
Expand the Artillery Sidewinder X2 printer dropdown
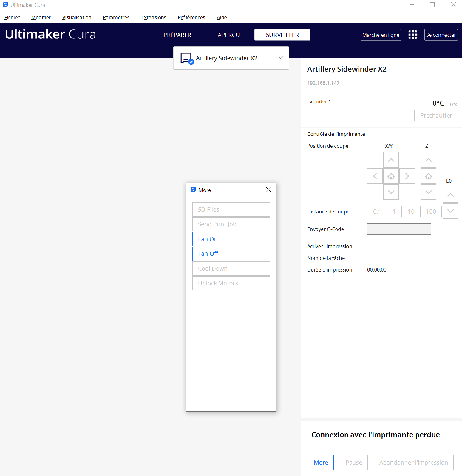click(x=281, y=58)
